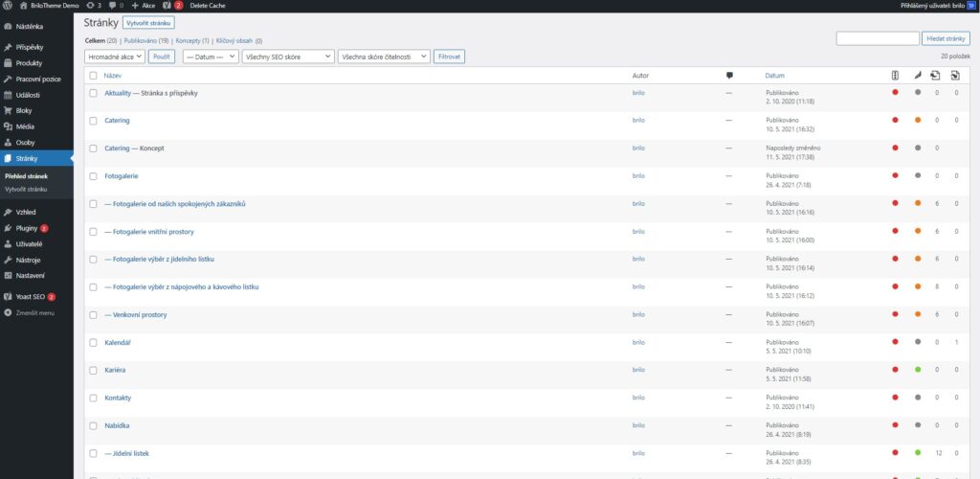Screen dimensions: 980x479
Task: Select the Kalendář page checkbox
Action: pyautogui.click(x=93, y=342)
